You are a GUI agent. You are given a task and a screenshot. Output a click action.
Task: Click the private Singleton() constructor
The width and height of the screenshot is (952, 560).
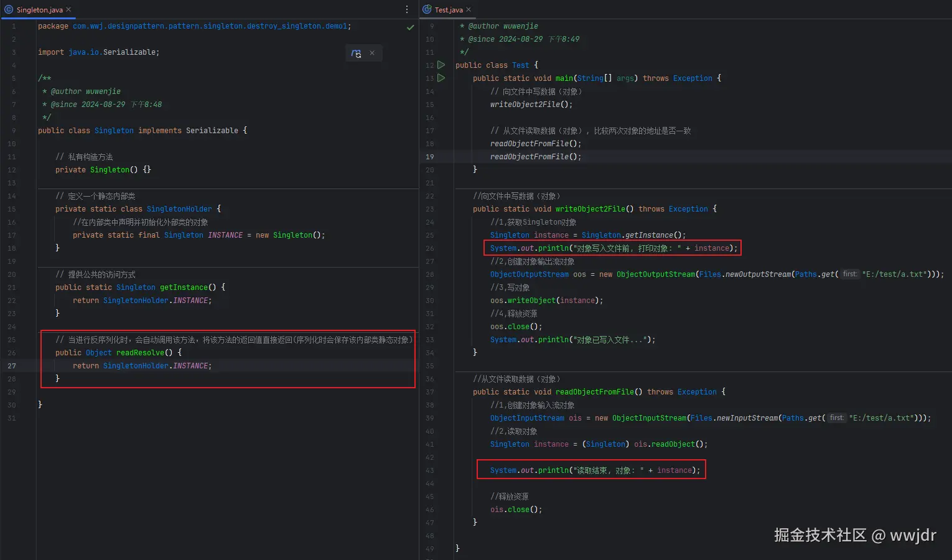103,170
